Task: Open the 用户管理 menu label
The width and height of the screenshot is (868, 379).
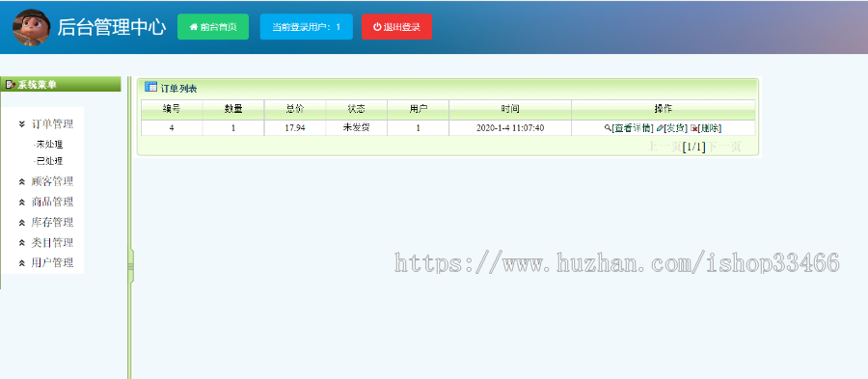Action: pos(53,263)
